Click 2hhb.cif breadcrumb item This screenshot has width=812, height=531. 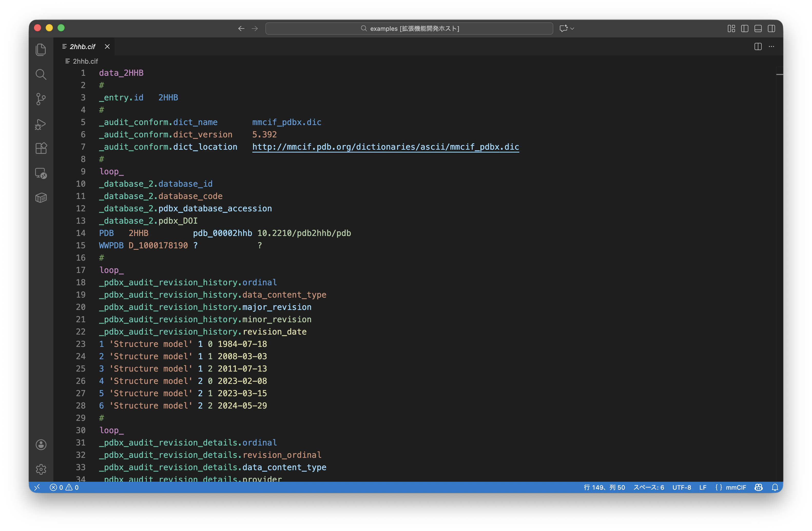tap(85, 61)
